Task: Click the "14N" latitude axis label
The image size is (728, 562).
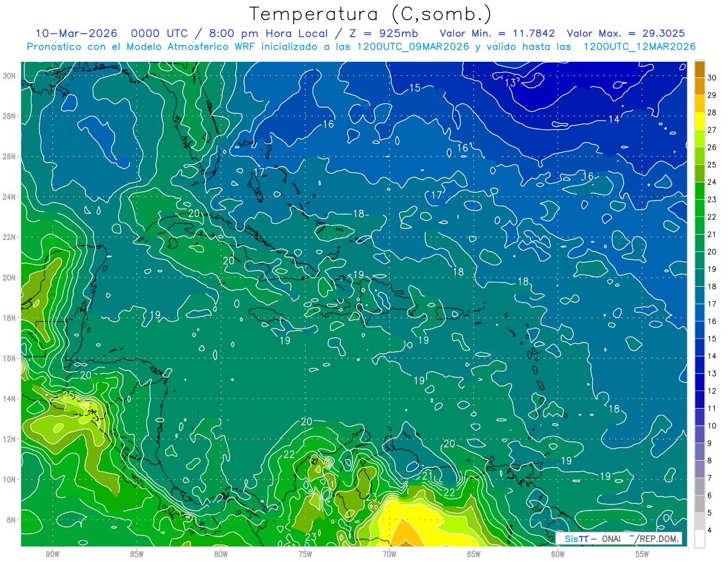Action: (x=10, y=398)
